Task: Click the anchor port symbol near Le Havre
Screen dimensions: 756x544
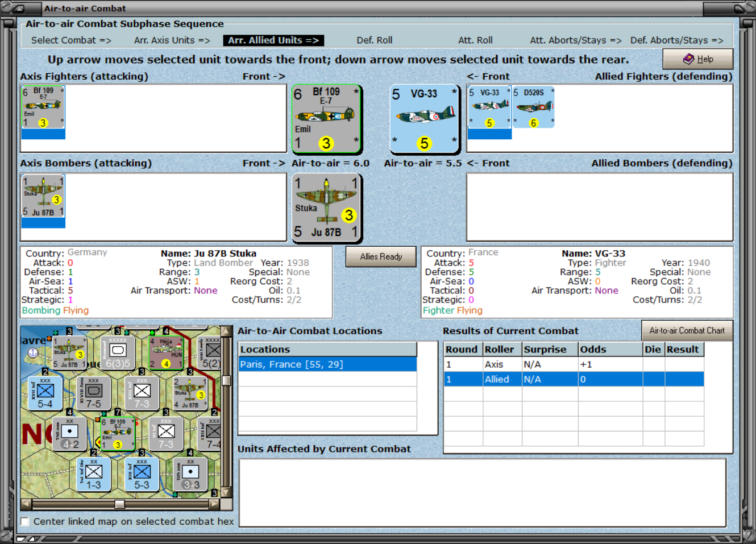Action: pos(33,353)
